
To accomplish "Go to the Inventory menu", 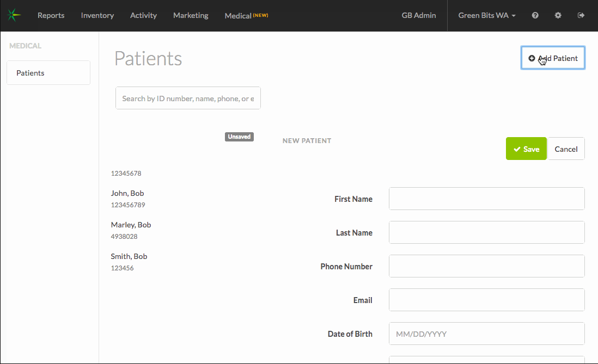I will click(x=97, y=15).
